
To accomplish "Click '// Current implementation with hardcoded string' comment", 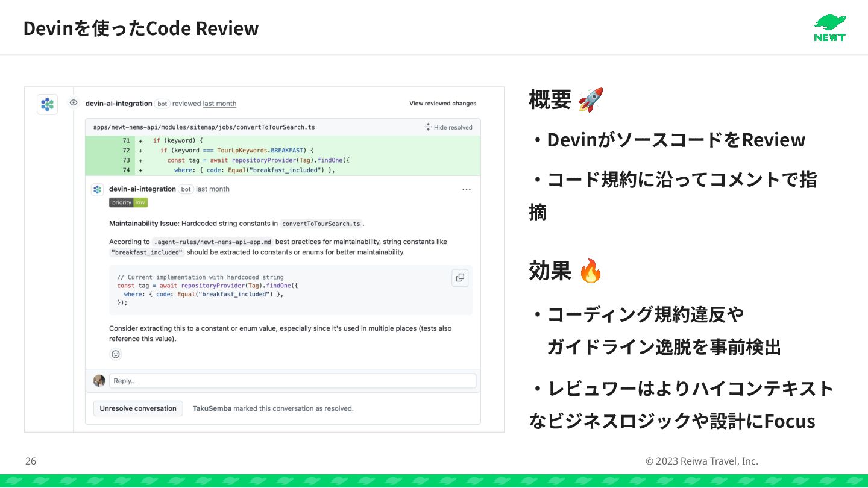I will click(200, 277).
